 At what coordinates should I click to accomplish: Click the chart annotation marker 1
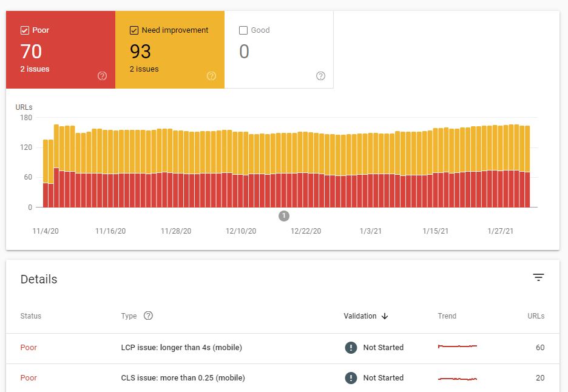[x=284, y=216]
